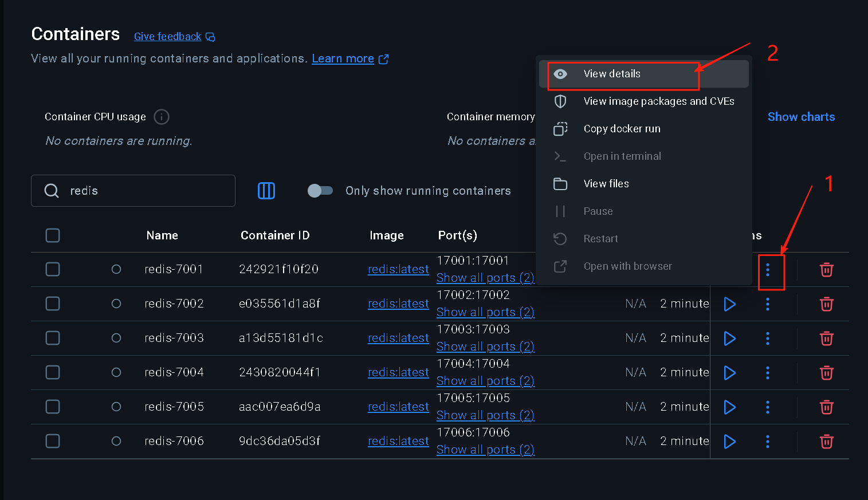Select Copy docker run menu item
Screen dimensions: 868x500
click(x=622, y=129)
